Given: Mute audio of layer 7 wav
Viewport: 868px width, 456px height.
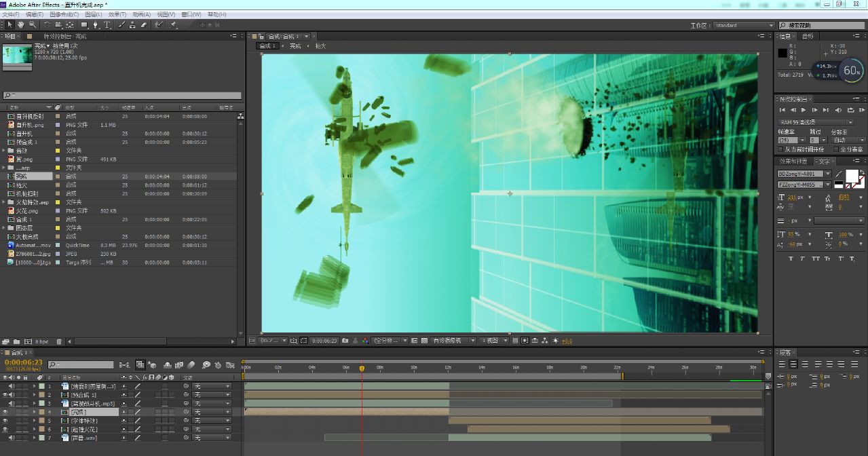Looking at the screenshot, I should click(x=12, y=438).
